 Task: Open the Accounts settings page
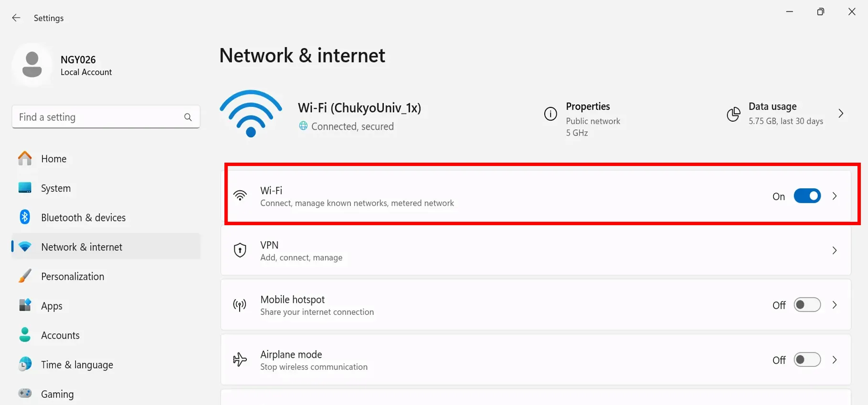[60, 335]
